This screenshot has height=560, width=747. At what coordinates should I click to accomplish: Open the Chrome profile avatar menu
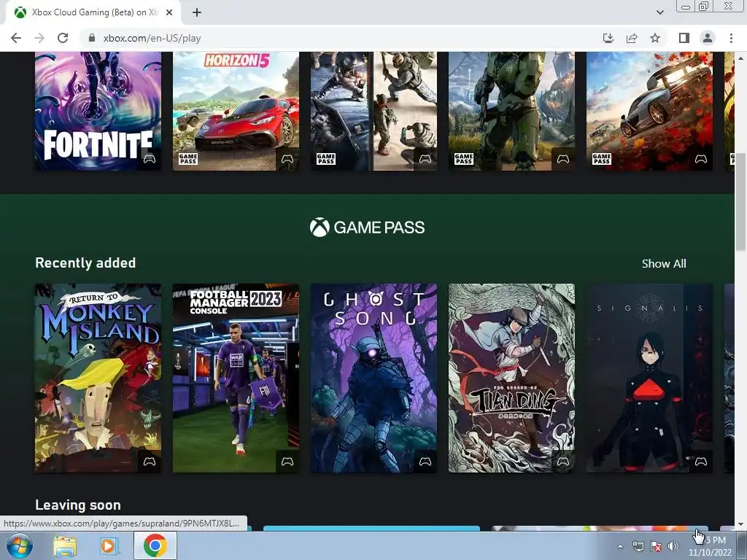[708, 38]
